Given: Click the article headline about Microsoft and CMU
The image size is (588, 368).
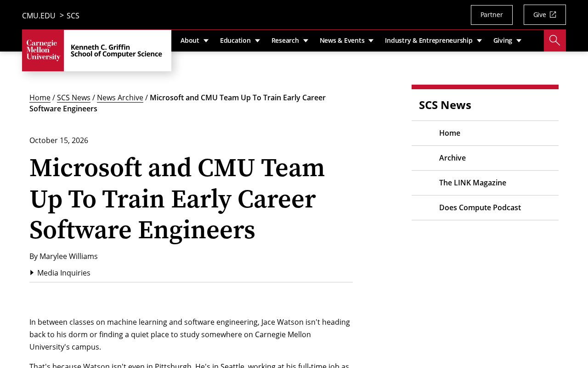Looking at the screenshot, I should tap(177, 199).
